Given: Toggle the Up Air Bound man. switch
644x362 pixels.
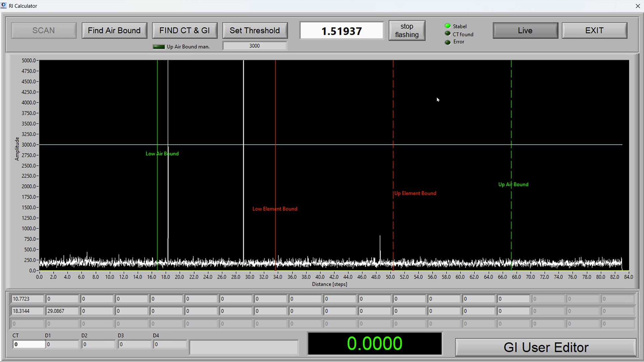Looking at the screenshot, I should coord(159,47).
